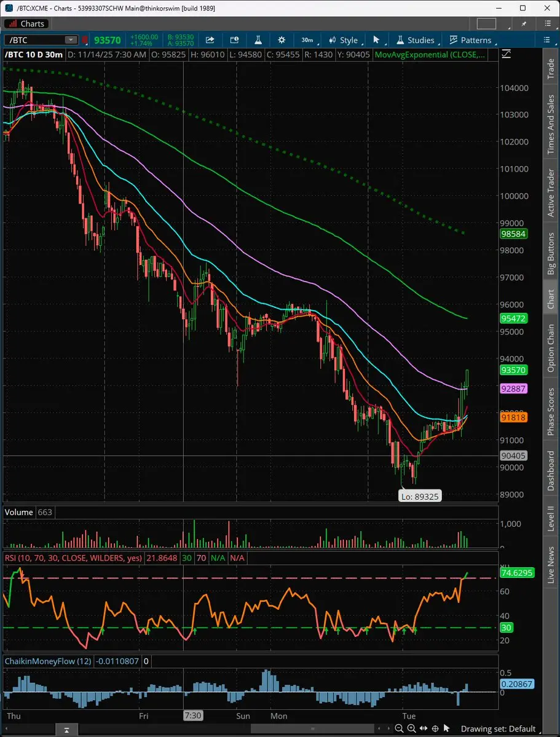This screenshot has width=560, height=737.
Task: Open the drawing cursor tool dropdown
Action: (x=377, y=40)
